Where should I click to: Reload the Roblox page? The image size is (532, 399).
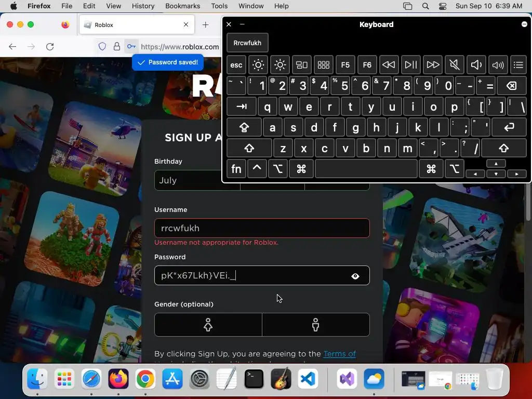tap(50, 46)
